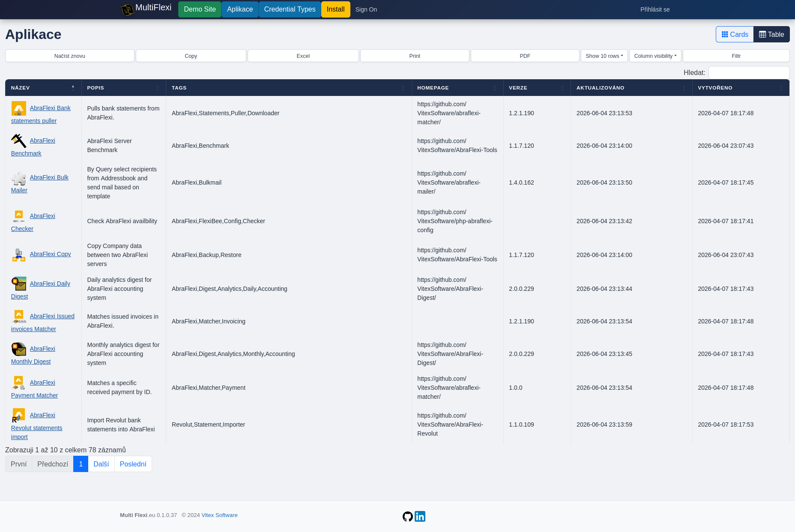Click Sign On in navbar
Viewport: 795px width, 532px height.
tap(366, 9)
